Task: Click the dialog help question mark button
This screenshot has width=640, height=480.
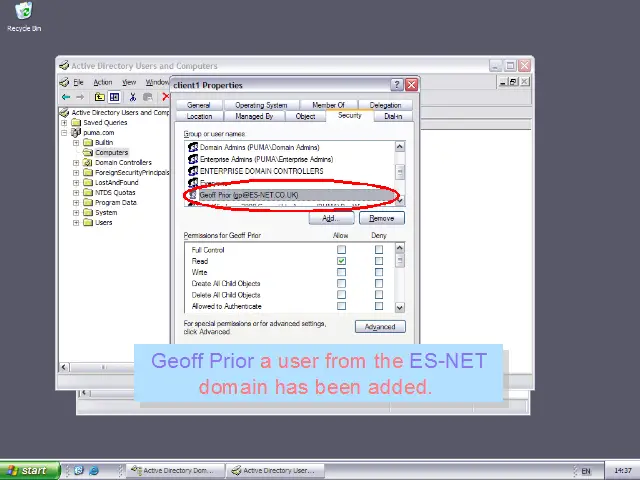Action: (x=397, y=85)
